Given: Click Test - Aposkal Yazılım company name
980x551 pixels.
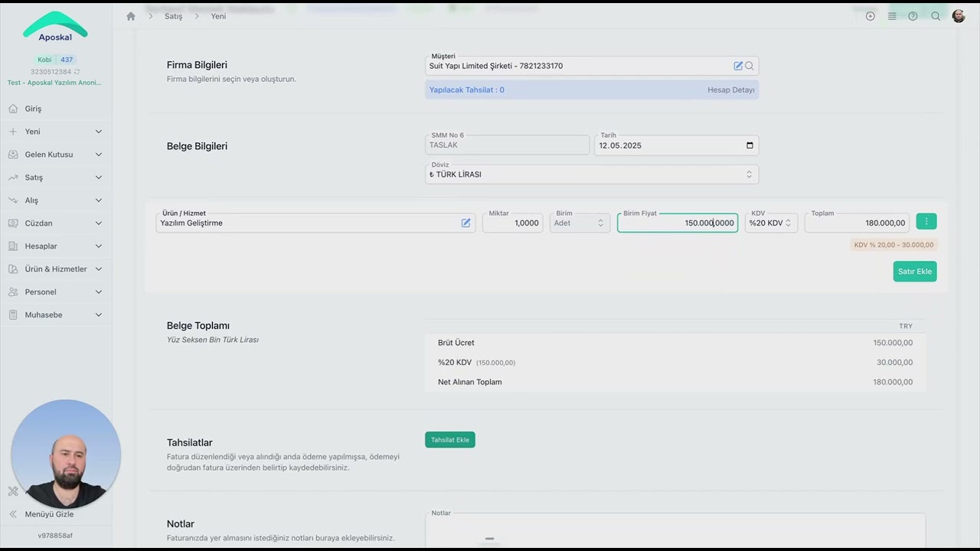Looking at the screenshot, I should [54, 83].
